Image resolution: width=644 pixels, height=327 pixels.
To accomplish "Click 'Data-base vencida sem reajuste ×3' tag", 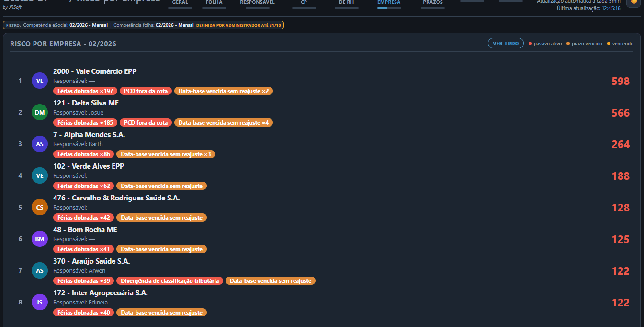I will pyautogui.click(x=166, y=154).
